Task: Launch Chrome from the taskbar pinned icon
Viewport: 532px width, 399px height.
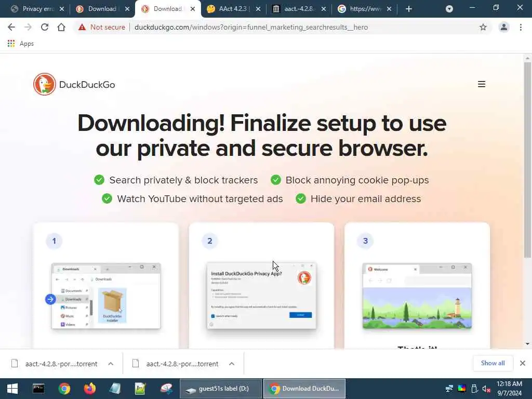Action: pos(64,389)
